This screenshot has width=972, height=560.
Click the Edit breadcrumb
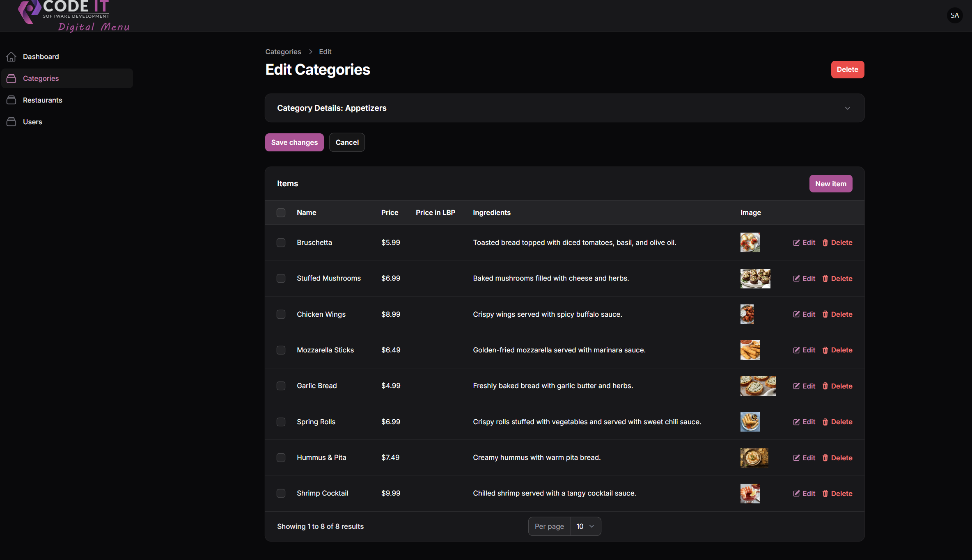pos(325,52)
